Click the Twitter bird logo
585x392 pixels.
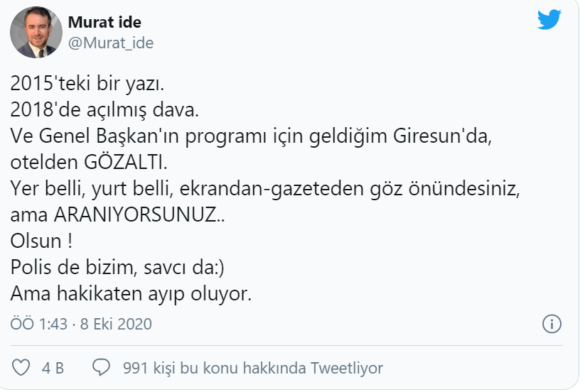(x=549, y=21)
